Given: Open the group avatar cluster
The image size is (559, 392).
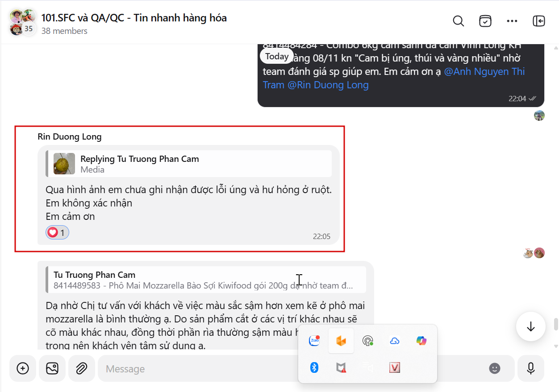Looking at the screenshot, I should click(22, 22).
